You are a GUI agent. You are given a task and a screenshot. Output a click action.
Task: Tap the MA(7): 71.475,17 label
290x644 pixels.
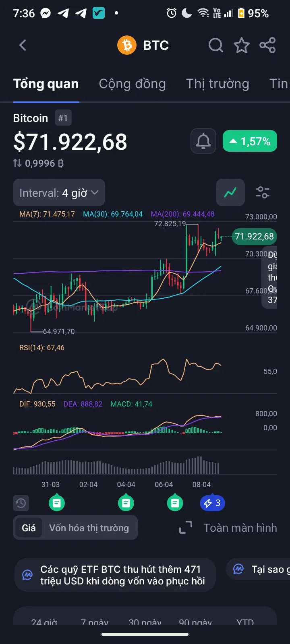click(47, 214)
